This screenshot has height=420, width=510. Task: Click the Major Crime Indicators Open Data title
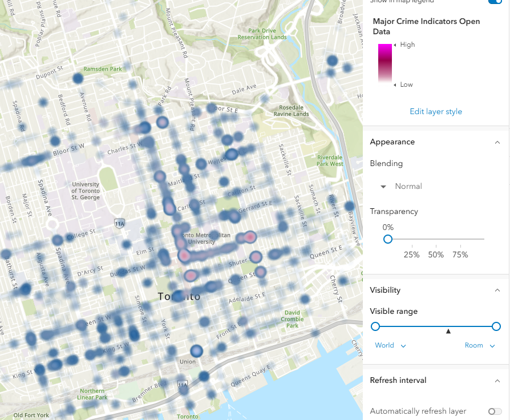[x=426, y=26]
